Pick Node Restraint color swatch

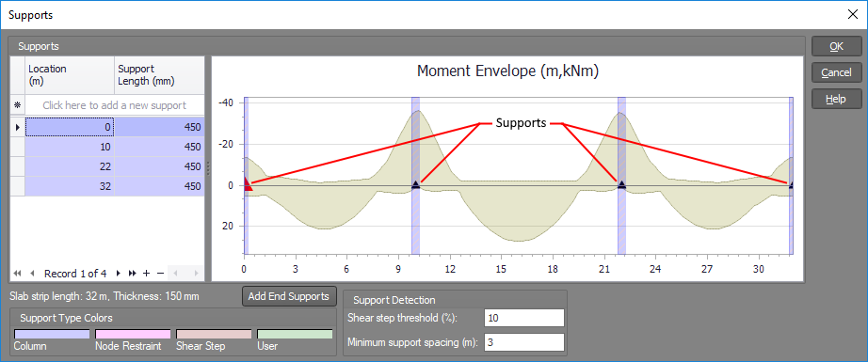[x=133, y=335]
